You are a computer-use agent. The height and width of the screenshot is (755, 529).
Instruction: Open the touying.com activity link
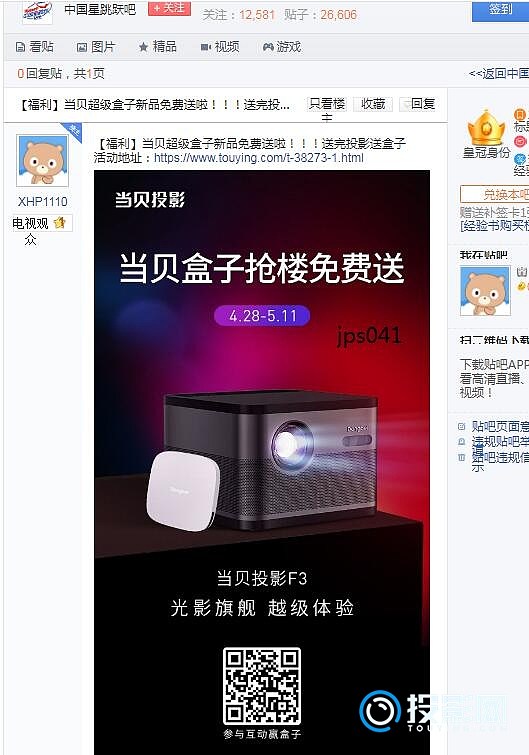[258, 157]
